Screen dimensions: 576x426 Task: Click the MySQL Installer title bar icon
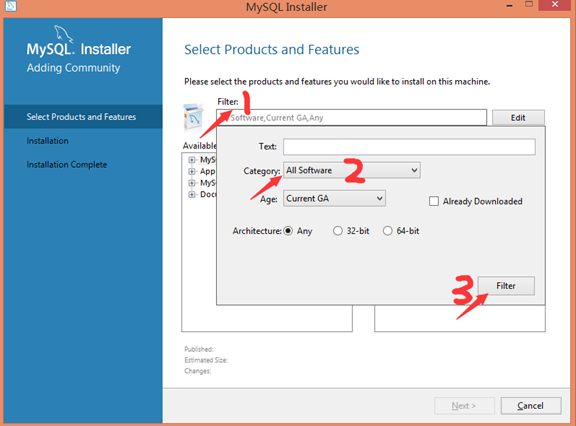coord(11,6)
